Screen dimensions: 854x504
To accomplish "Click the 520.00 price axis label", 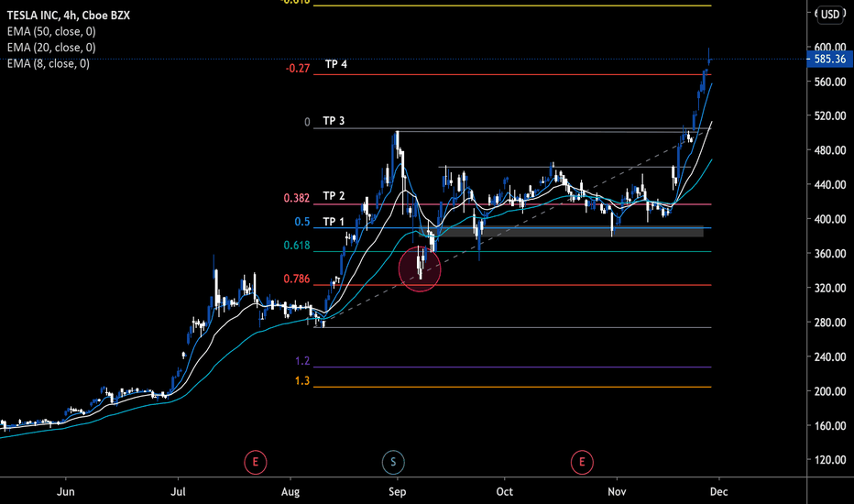I will tap(829, 116).
